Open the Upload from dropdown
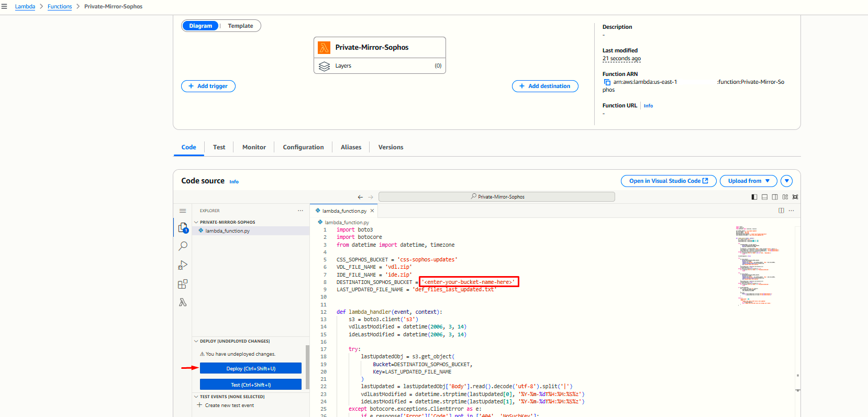The height and width of the screenshot is (417, 868). click(x=748, y=181)
